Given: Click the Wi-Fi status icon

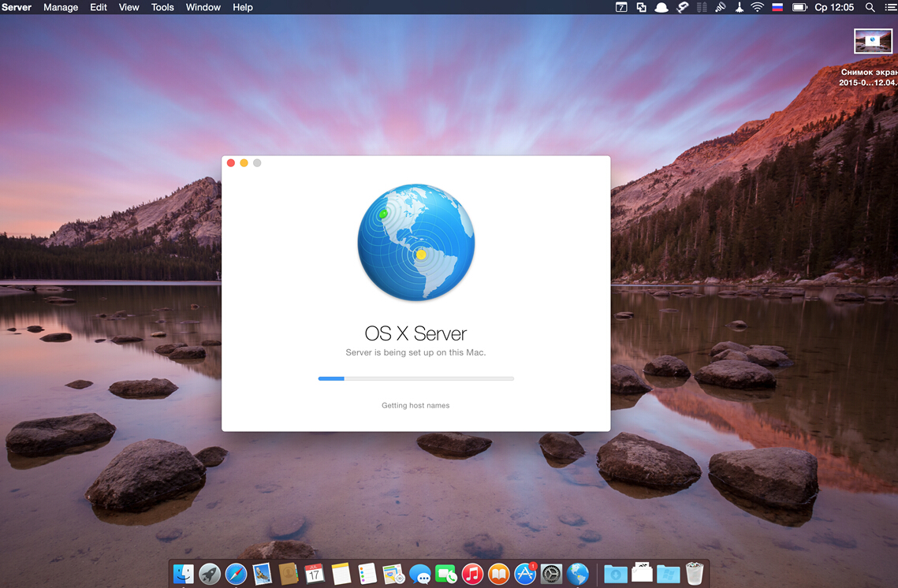Looking at the screenshot, I should (x=758, y=7).
